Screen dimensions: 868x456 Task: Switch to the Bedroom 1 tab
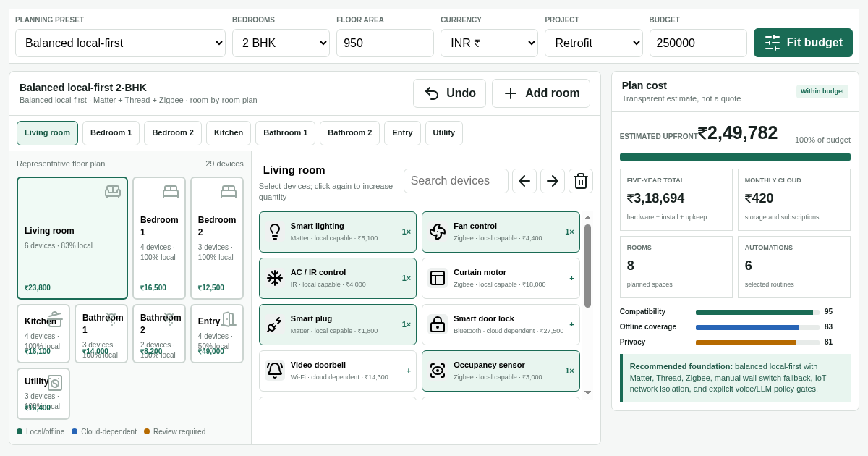[111, 133]
